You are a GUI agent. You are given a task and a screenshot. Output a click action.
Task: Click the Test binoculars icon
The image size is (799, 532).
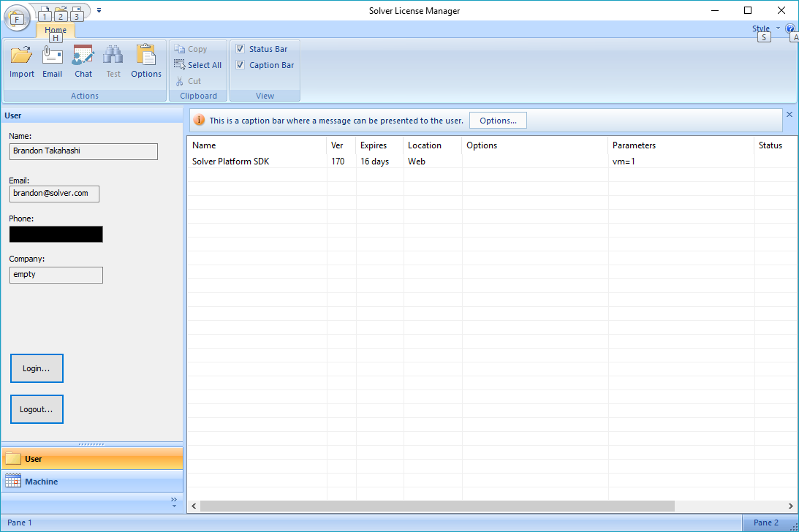click(113, 61)
